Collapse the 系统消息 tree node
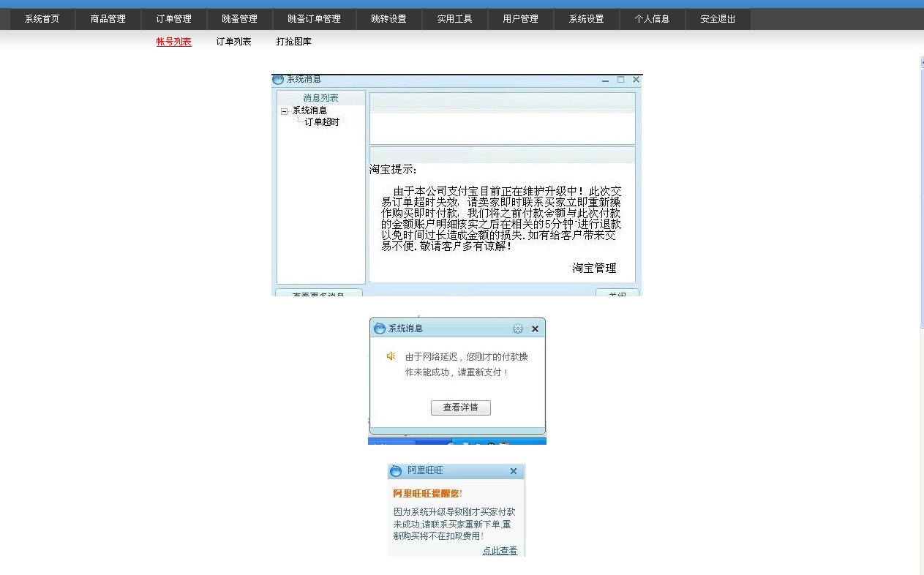The image size is (924, 575). point(284,110)
